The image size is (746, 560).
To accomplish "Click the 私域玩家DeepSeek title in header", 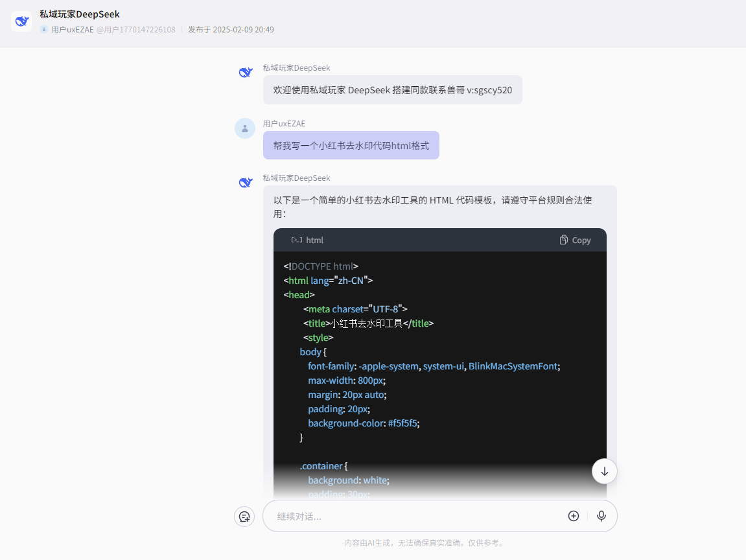I will [78, 14].
